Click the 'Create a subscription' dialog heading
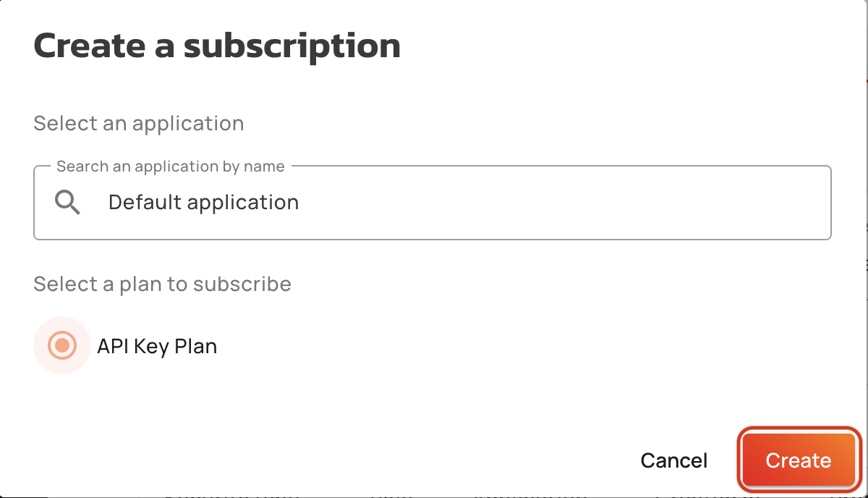Screen dimensions: 868x498 [x=217, y=45]
